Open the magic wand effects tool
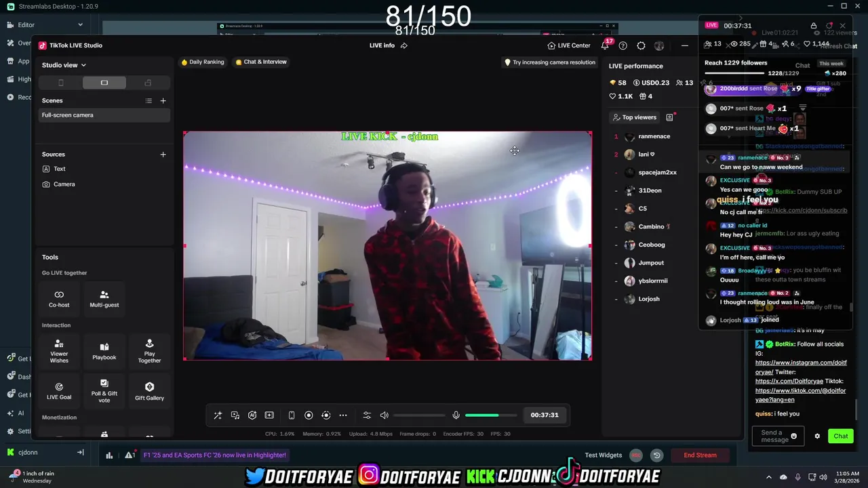Screen dimensions: 868x488 (218, 415)
